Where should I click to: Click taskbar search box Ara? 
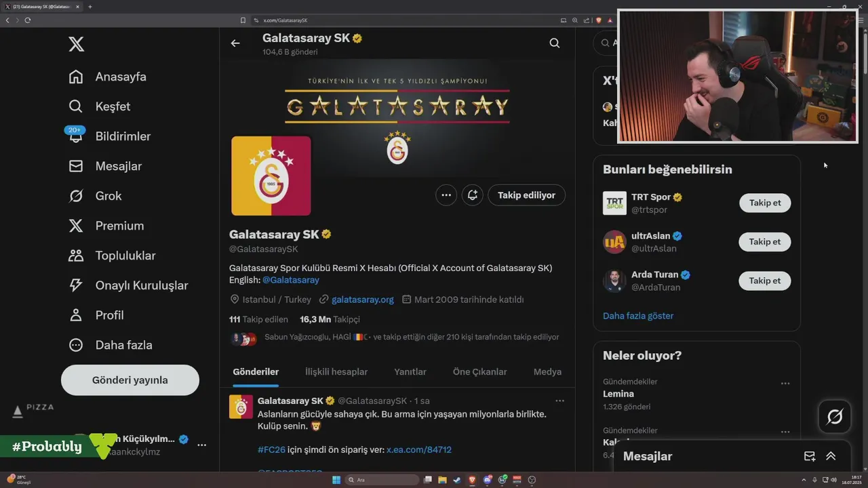(382, 480)
